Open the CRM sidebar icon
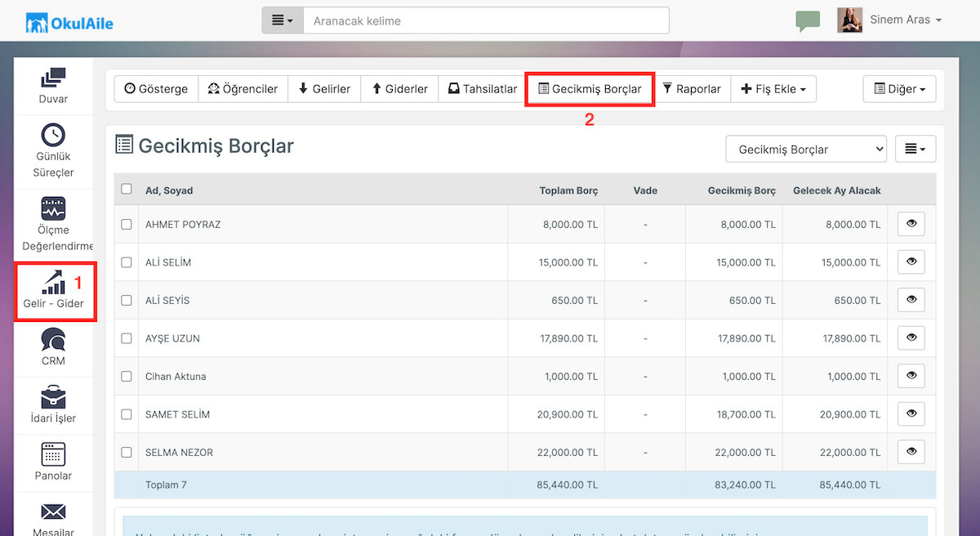Image resolution: width=980 pixels, height=536 pixels. click(53, 339)
